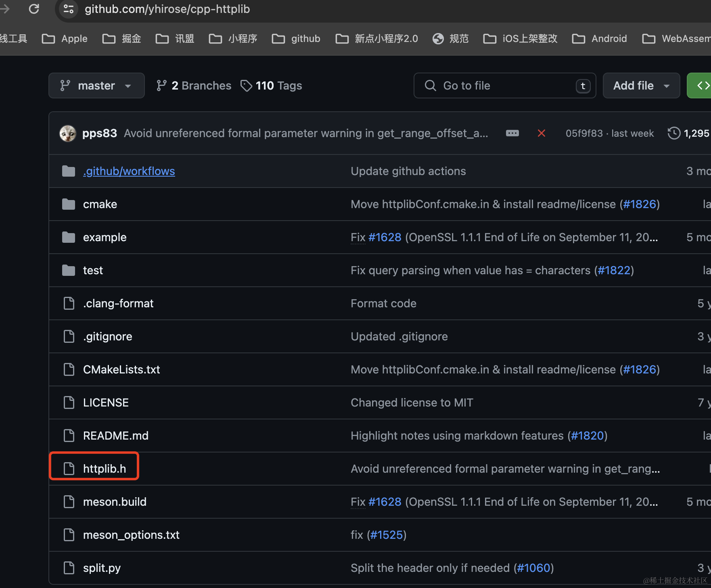Click issue #1822 link in test row

pyautogui.click(x=614, y=270)
